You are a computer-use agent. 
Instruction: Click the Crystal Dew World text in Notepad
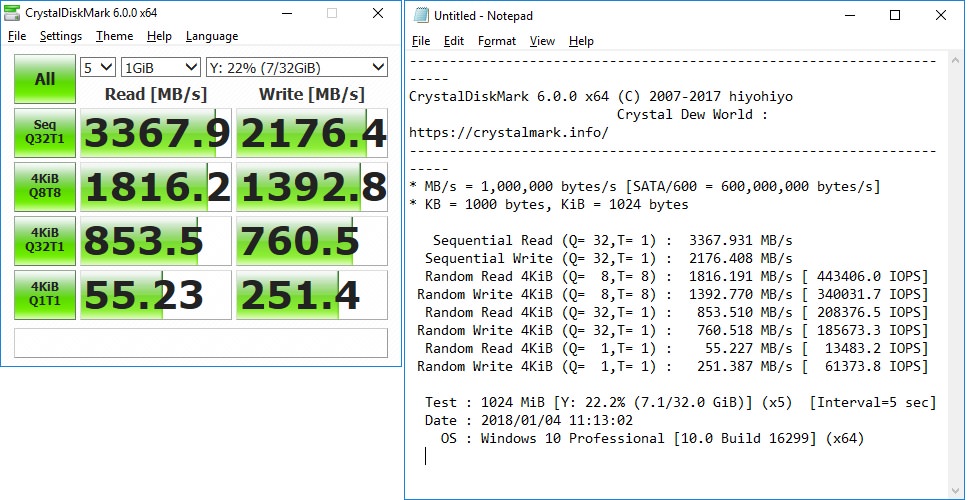(x=692, y=114)
